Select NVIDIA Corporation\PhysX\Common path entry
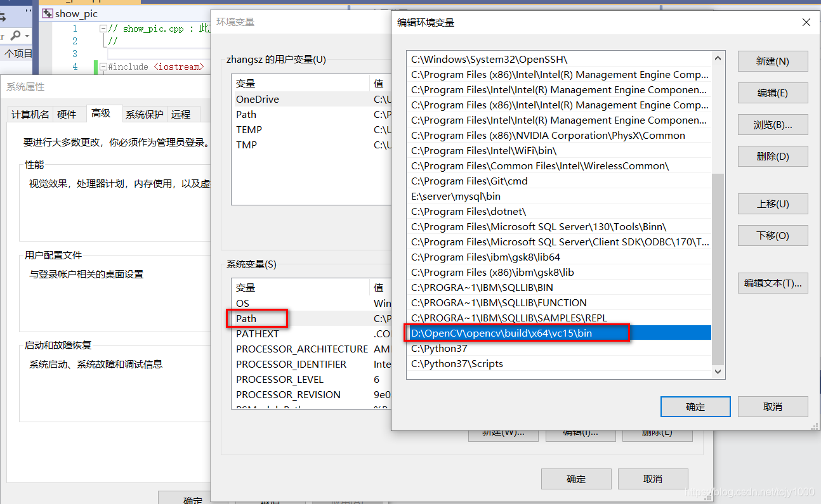Screen dimensions: 821x504 (558, 135)
